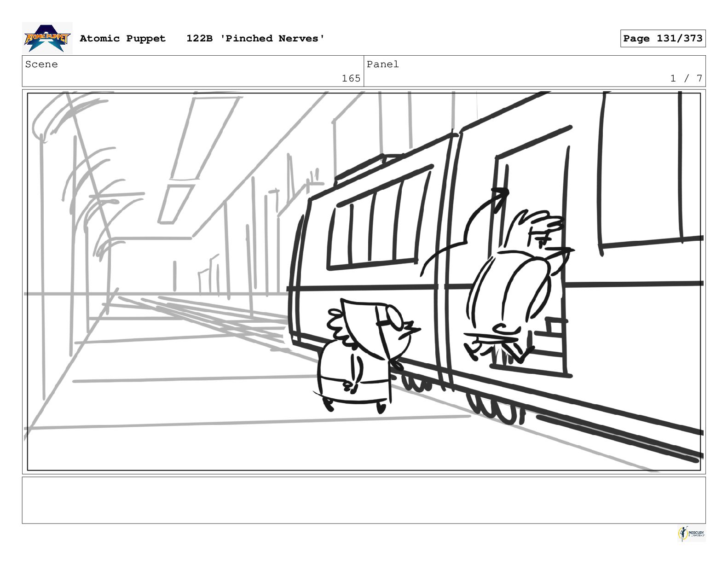Click the Atomic Puppet logo icon
The image size is (728, 564).
click(x=47, y=38)
